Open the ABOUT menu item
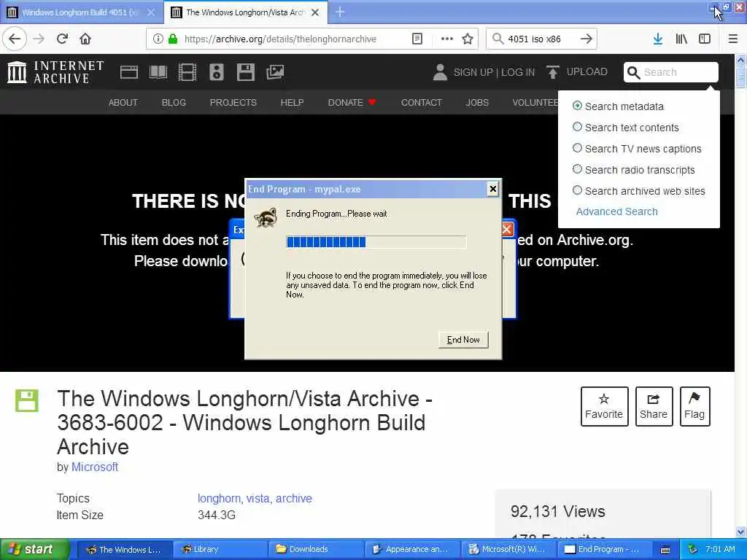 [x=123, y=102]
